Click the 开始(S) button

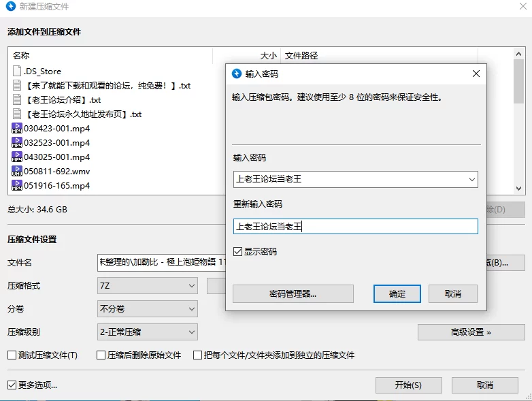coord(408,385)
